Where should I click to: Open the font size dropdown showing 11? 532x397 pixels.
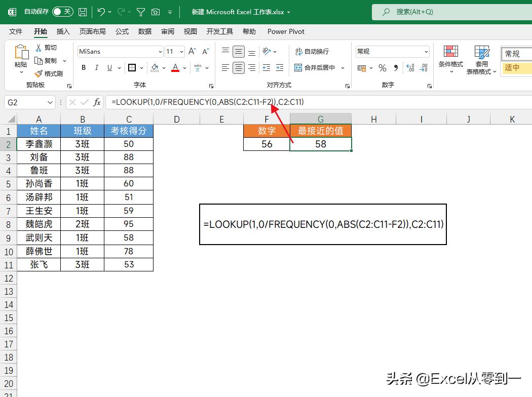(x=181, y=51)
